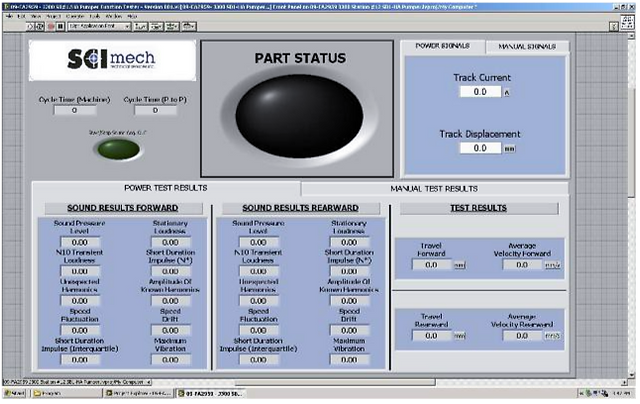Switch to the Project Explorer taskbar button
640x404 pixels.
(x=138, y=393)
